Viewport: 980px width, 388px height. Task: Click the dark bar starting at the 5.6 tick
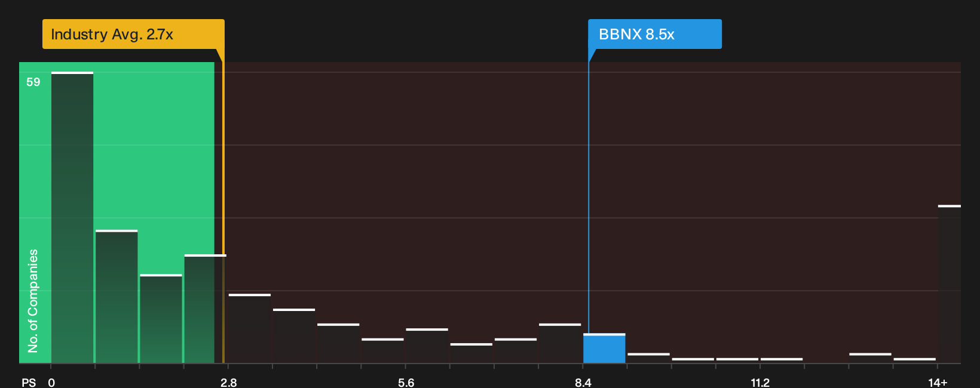point(427,346)
